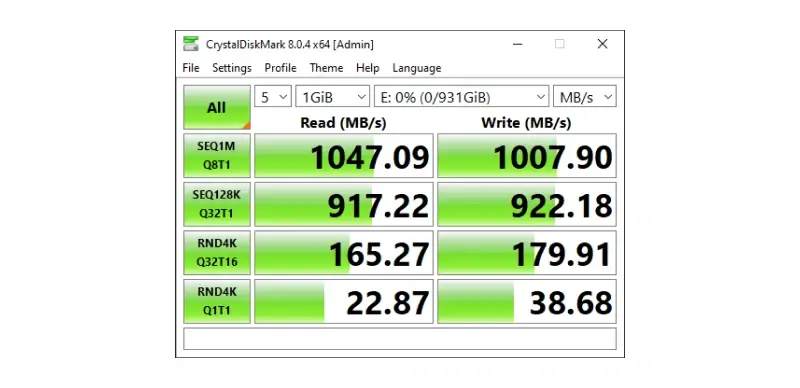800x388 pixels.
Task: Click the RND4K Q1T1 write result 38.68
Action: click(x=527, y=301)
